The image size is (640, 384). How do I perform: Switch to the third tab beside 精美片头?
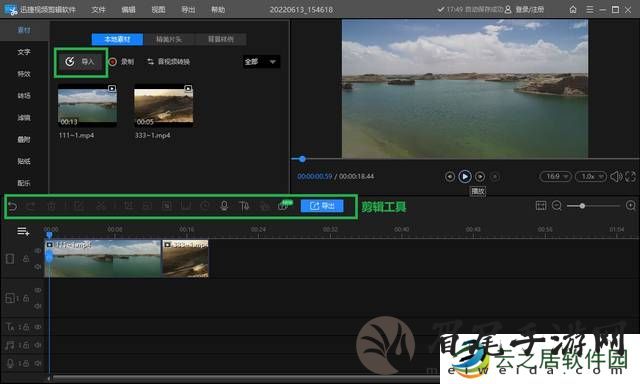pos(221,39)
